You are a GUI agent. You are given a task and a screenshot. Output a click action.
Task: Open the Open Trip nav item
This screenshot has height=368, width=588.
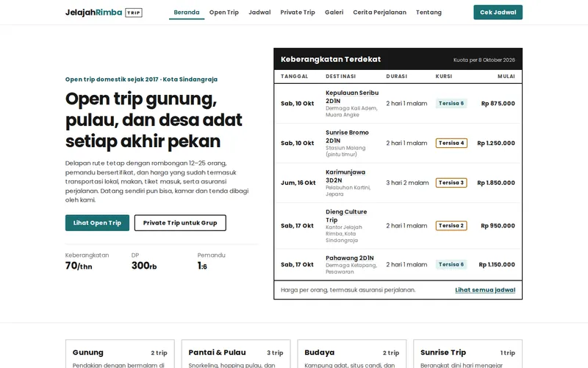(224, 13)
